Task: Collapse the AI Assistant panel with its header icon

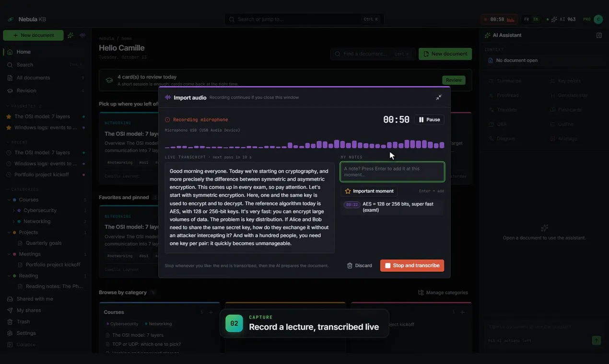Action: (599, 35)
